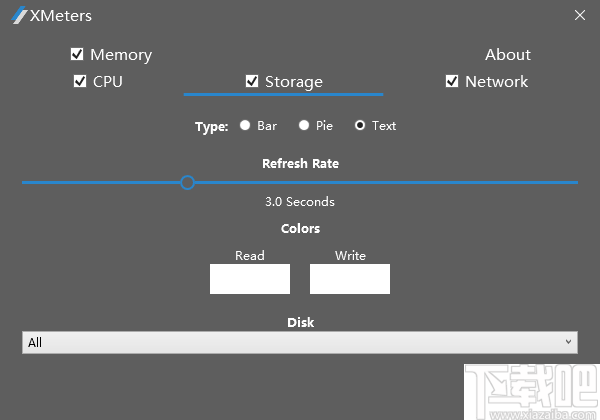Click the Refresh Rate slider handle
Viewport: 600px width, 420px height.
click(x=187, y=182)
